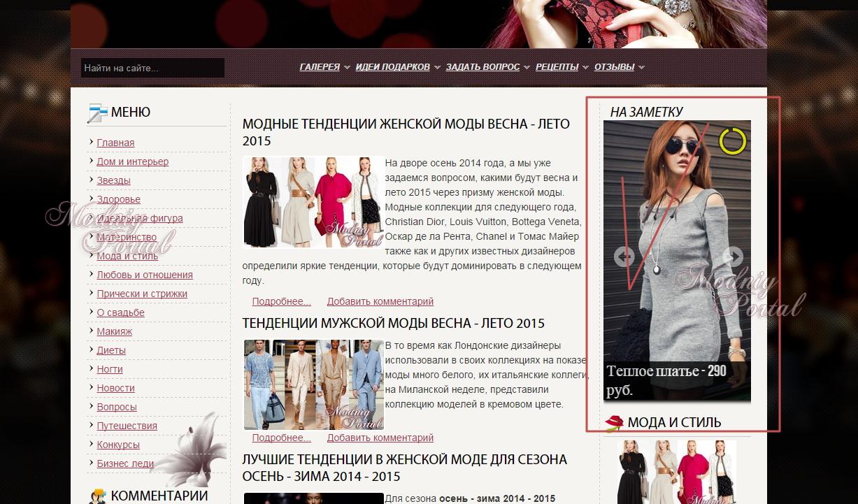Viewport: 858px width, 504px height.
Task: Click the red hat icon beside МОДА И СТИЛЬ
Action: pos(613,422)
